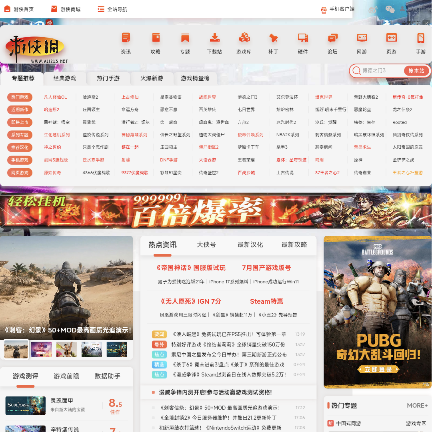This screenshot has height=432, width=432.
Task: Select the 最新攻略 tab
Action: coord(294,245)
